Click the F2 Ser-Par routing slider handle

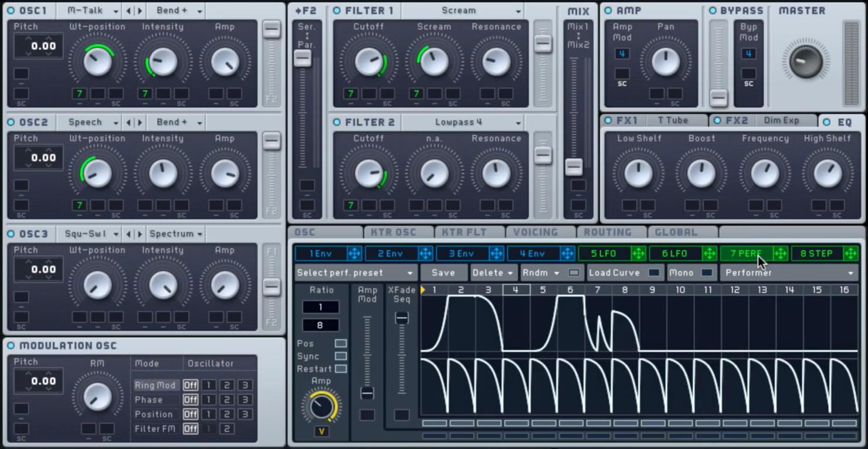303,57
